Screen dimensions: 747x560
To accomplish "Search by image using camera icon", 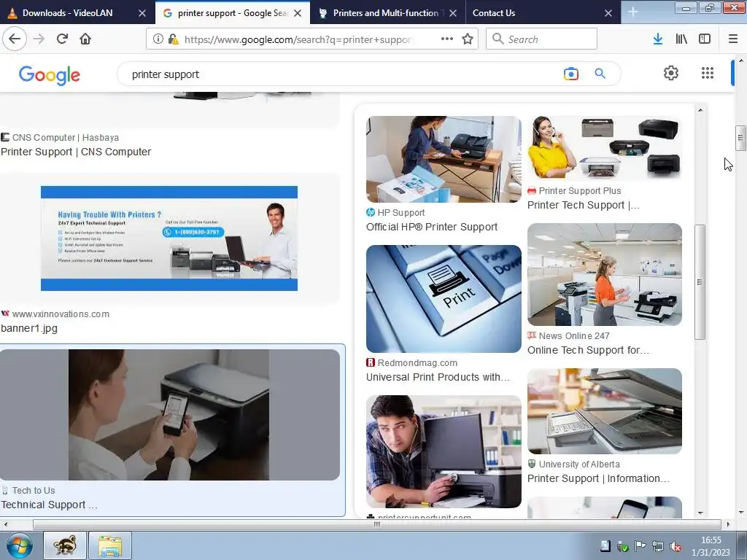I will point(570,74).
